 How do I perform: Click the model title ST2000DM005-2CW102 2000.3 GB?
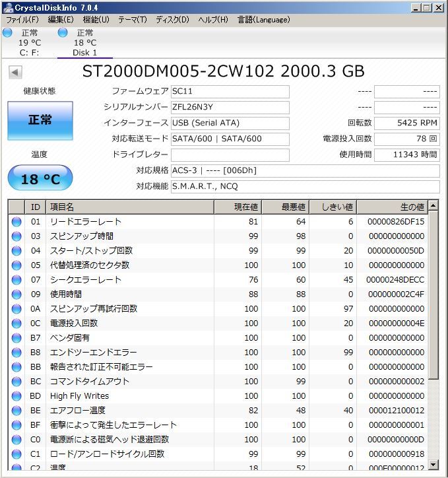point(223,71)
